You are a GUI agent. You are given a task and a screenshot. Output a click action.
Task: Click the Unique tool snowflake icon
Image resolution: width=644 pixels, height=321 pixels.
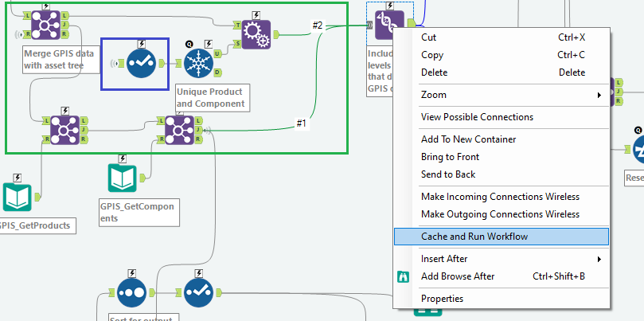pos(198,63)
